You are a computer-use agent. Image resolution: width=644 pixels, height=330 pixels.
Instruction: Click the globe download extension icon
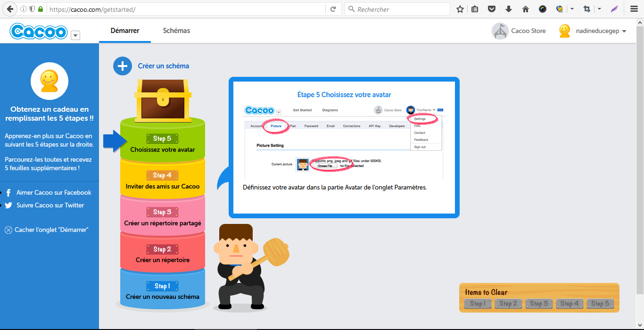560,9
